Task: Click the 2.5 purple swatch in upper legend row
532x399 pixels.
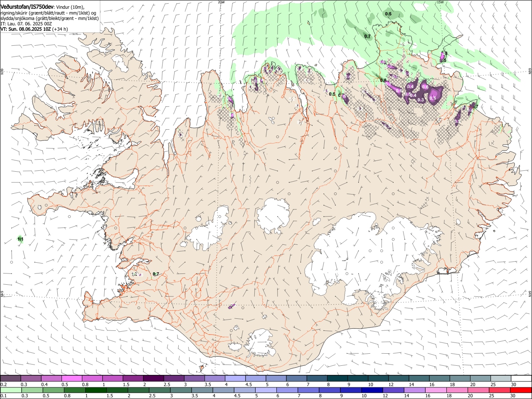Action: click(174, 379)
